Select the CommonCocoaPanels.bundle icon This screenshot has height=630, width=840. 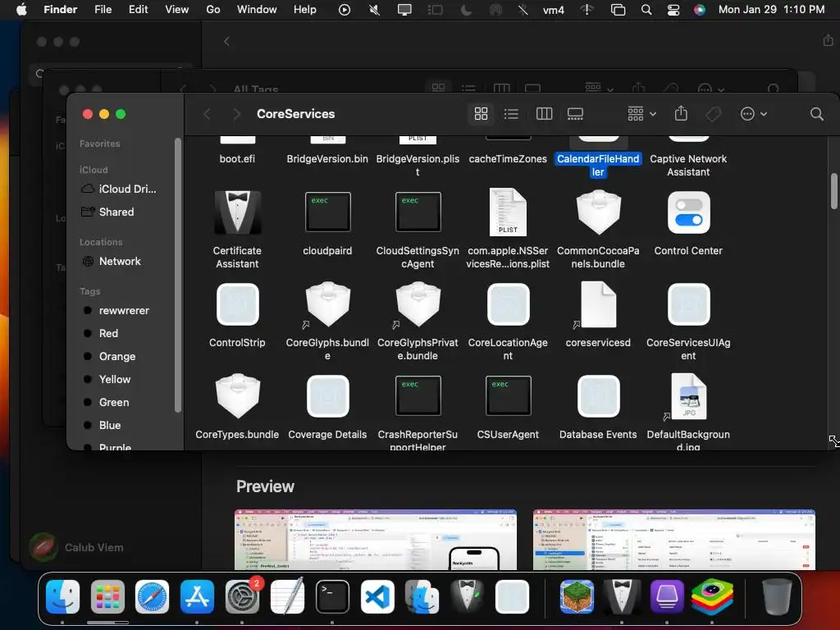coord(598,212)
